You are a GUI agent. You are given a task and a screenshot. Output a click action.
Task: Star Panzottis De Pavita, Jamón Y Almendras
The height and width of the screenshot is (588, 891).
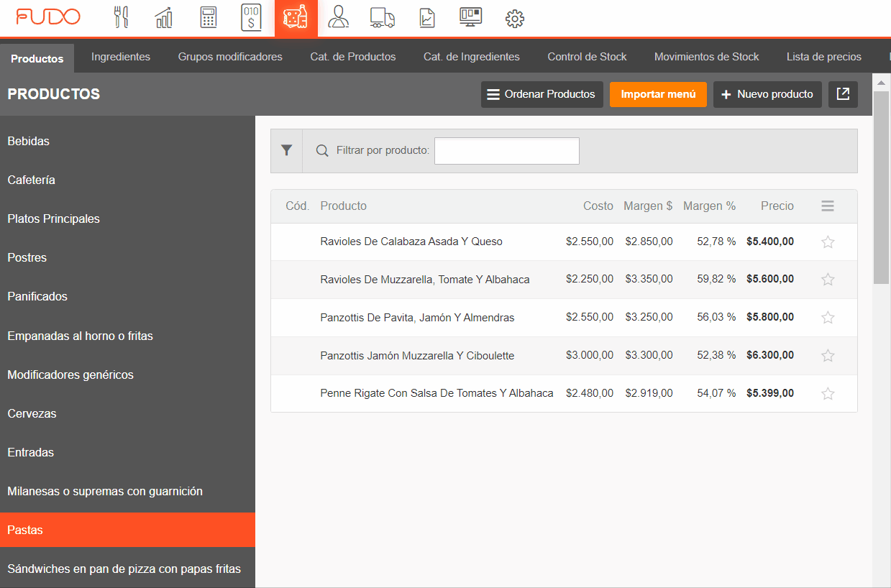(x=828, y=318)
